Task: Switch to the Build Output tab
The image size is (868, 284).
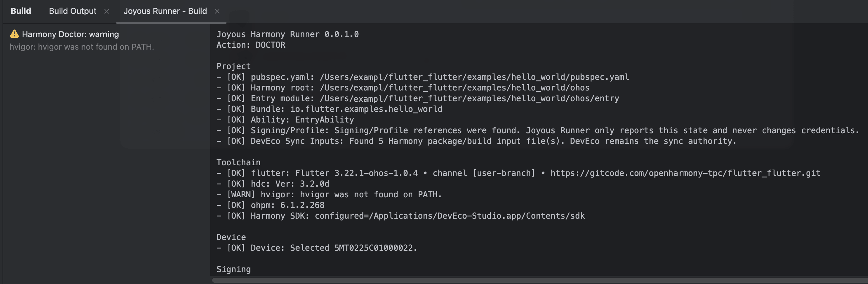Action: (x=72, y=11)
